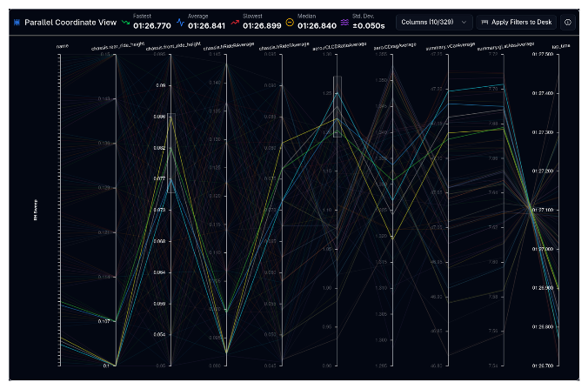Viewport: 588px width, 389px height.
Task: Click the summary.vCarAverage axis header
Action: (448, 48)
